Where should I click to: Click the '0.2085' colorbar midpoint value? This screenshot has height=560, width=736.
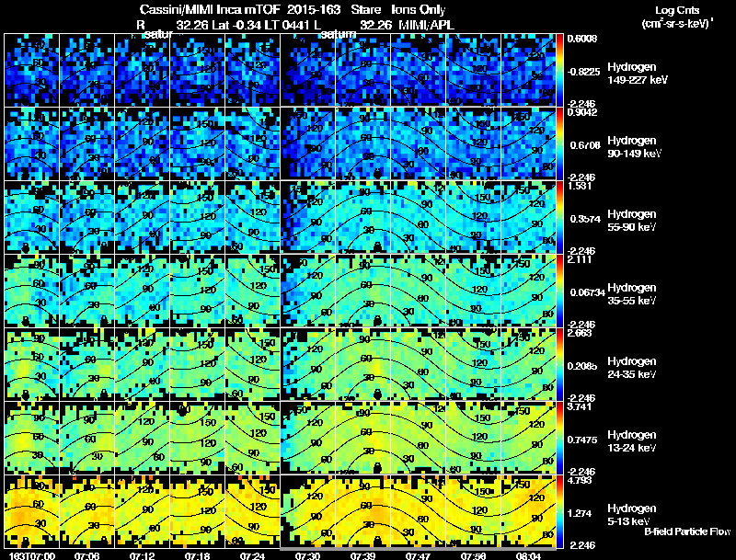pyautogui.click(x=582, y=366)
